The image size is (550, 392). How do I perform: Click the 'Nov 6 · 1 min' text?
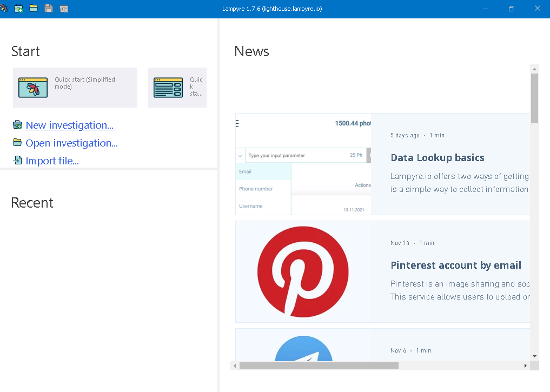(x=411, y=350)
